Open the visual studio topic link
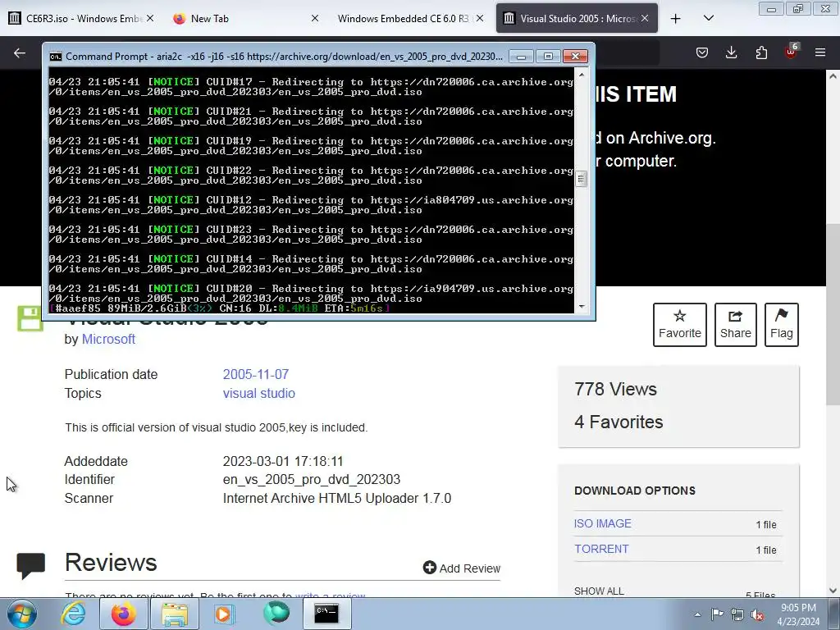Image resolution: width=840 pixels, height=630 pixels. click(x=258, y=393)
